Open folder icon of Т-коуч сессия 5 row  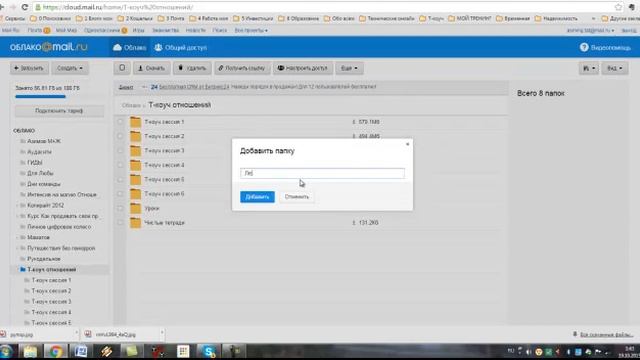point(136,179)
